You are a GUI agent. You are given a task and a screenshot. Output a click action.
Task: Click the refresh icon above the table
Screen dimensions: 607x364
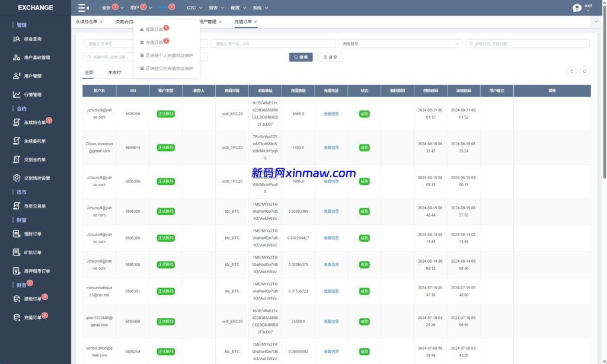click(572, 71)
